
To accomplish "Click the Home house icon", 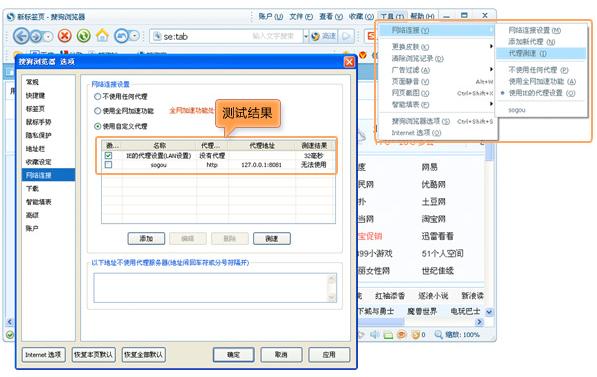I will pyautogui.click(x=102, y=35).
